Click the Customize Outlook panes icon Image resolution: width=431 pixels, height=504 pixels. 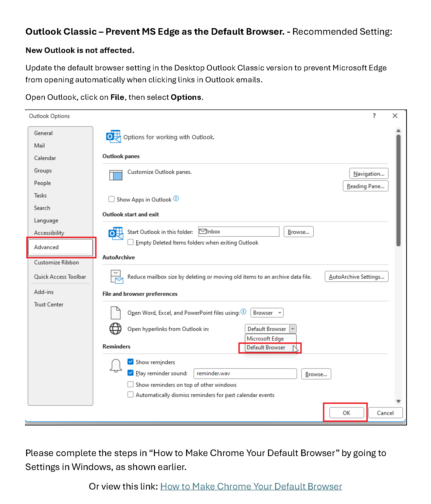point(116,175)
